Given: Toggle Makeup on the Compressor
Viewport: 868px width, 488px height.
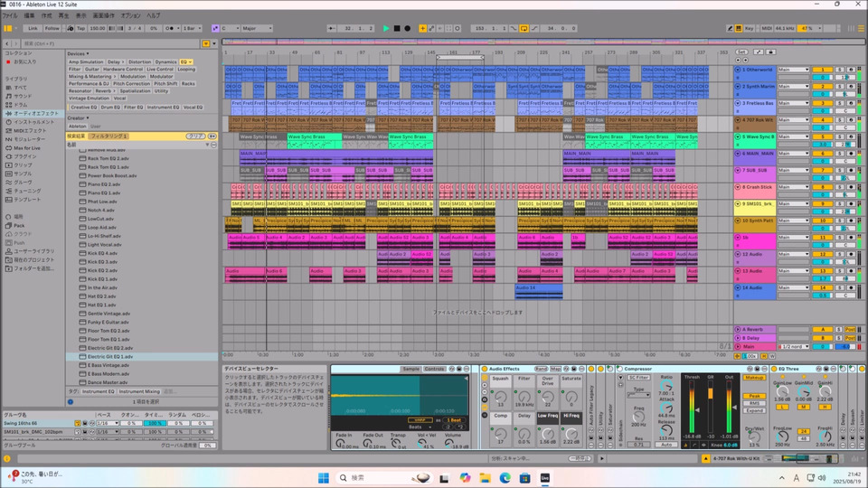Looking at the screenshot, I should (755, 377).
